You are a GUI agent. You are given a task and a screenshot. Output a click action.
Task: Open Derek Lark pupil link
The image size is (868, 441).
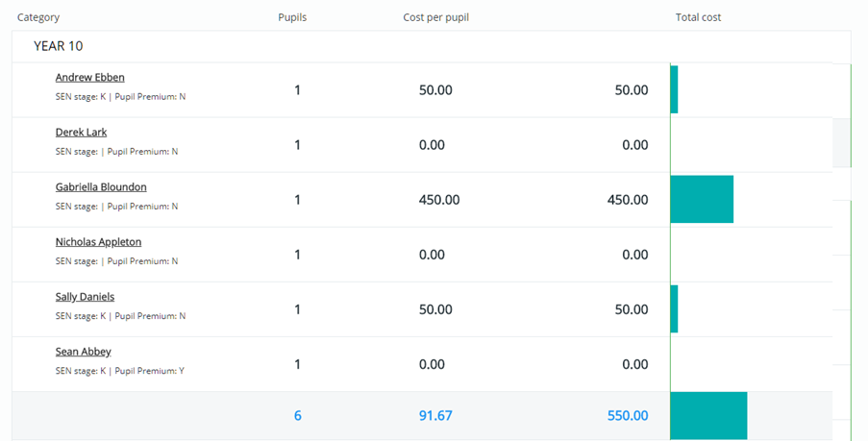(81, 133)
